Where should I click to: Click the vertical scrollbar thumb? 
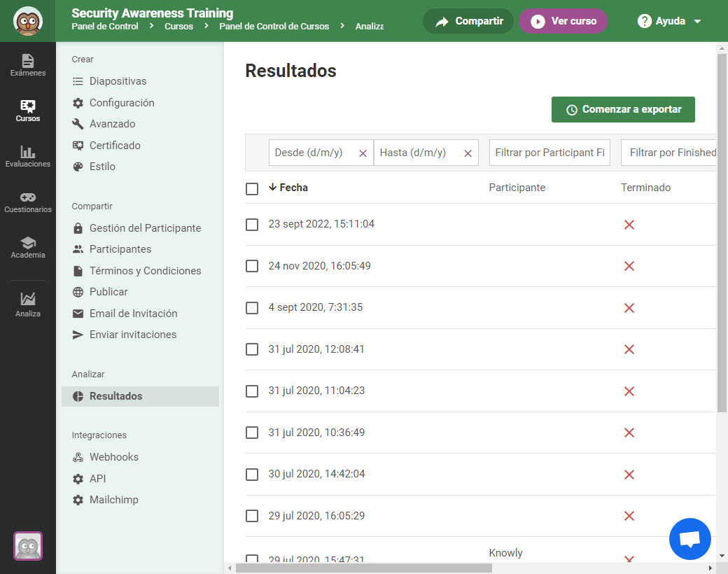[x=722, y=233]
